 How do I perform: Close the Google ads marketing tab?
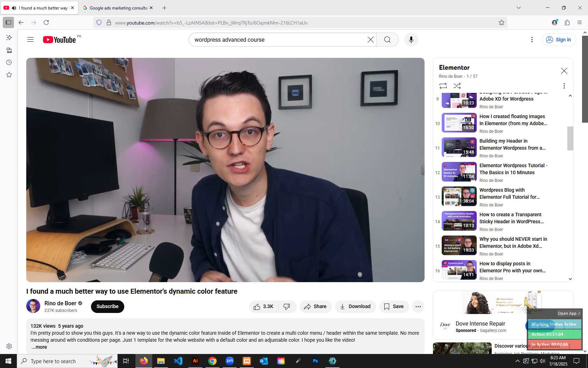coord(151,8)
